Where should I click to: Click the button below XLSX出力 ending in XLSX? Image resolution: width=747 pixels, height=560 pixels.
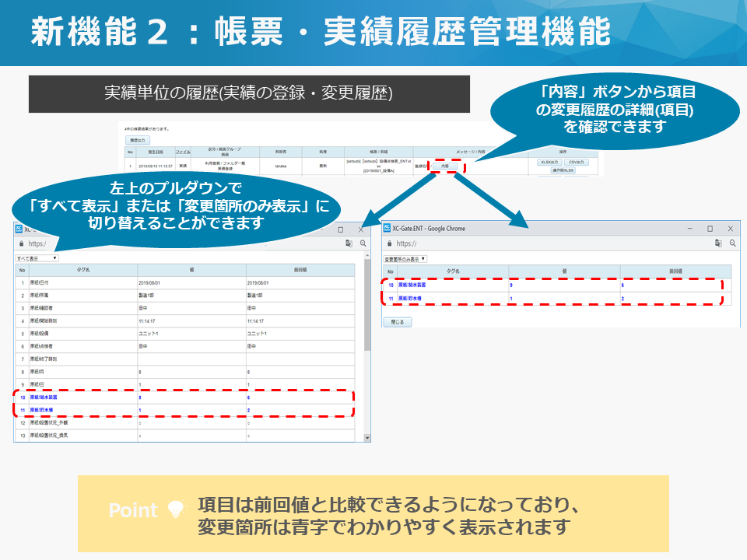click(563, 170)
